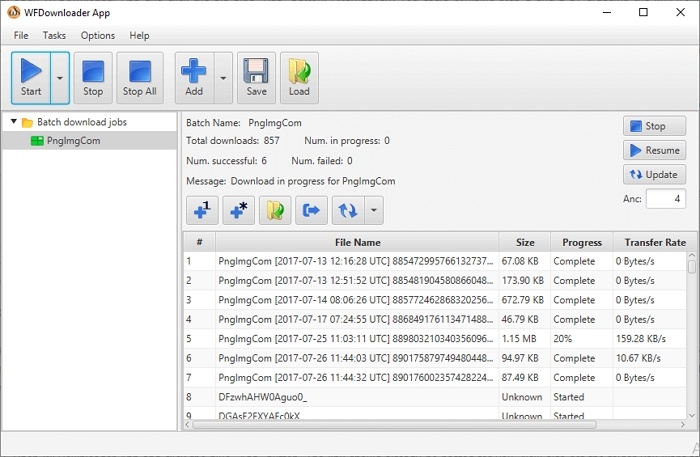
Task: Click the Resume button
Action: coord(654,150)
